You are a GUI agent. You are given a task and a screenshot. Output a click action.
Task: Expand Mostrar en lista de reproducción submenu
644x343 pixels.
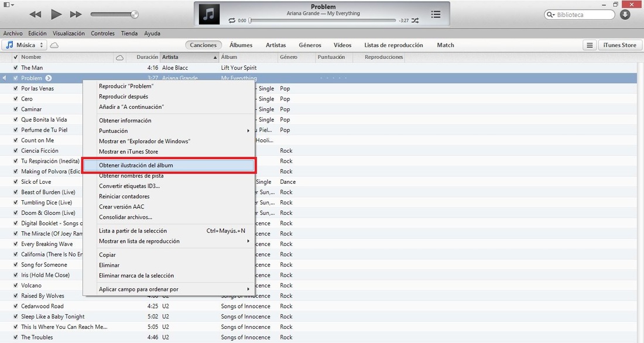click(169, 241)
